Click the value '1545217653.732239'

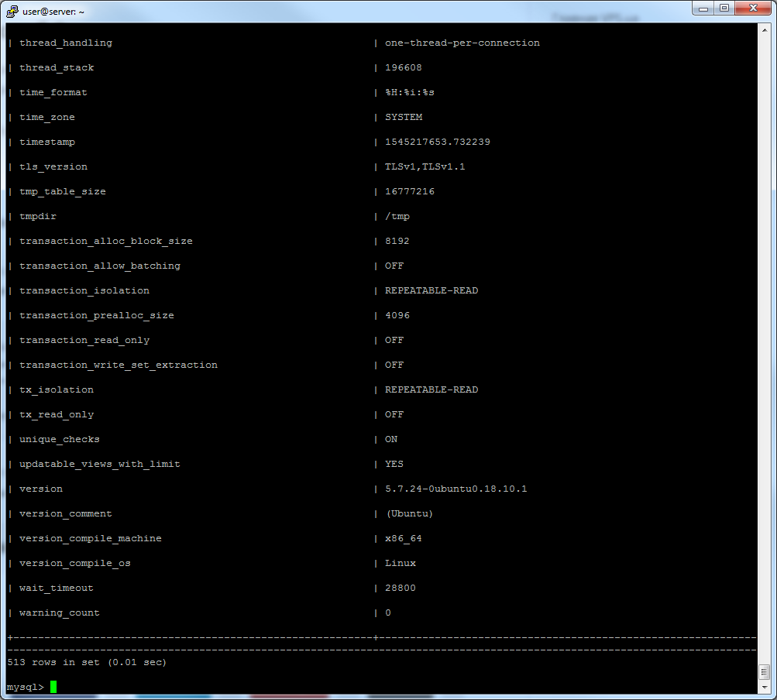(438, 142)
